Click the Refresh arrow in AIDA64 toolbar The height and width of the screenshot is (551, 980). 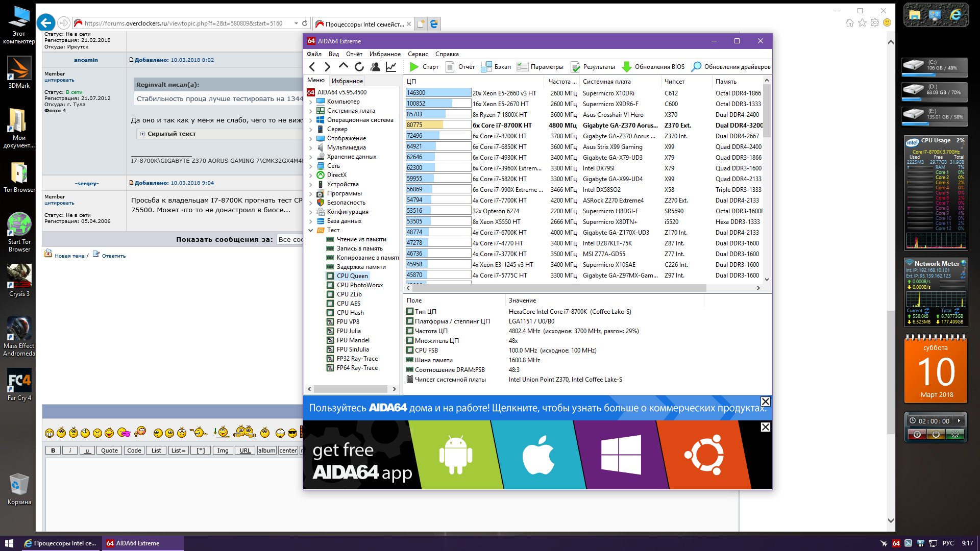click(x=359, y=67)
